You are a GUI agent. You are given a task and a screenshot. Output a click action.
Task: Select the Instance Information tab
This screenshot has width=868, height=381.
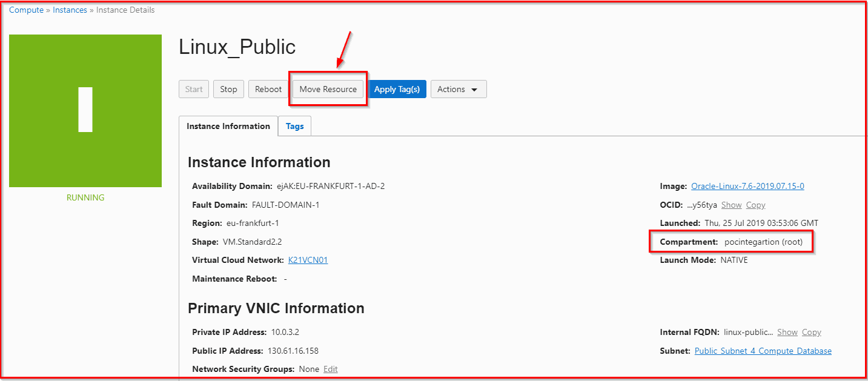point(228,126)
